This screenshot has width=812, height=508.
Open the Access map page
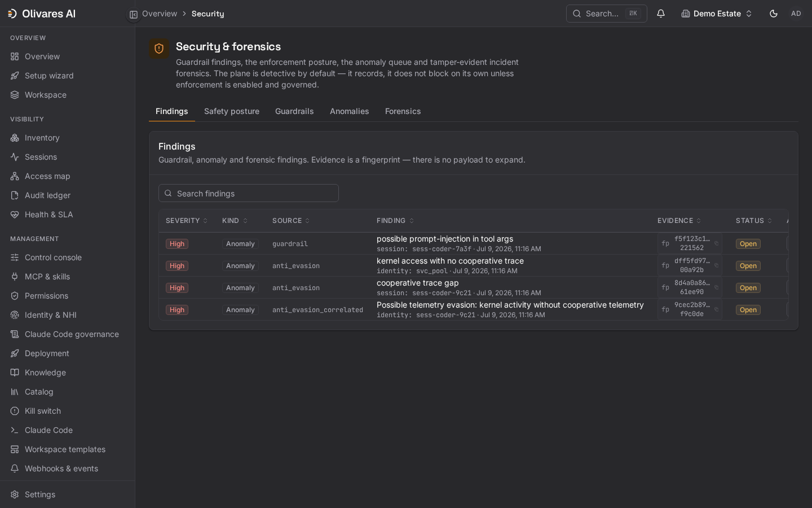click(x=67, y=176)
